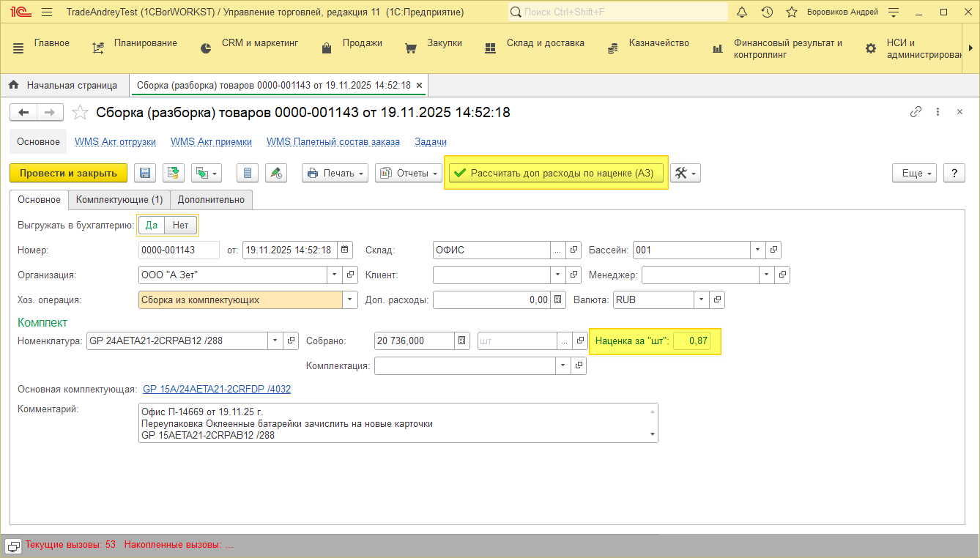Screen dimensions: 980x558
Task: Add document to favorites with star icon
Action: coord(81,113)
